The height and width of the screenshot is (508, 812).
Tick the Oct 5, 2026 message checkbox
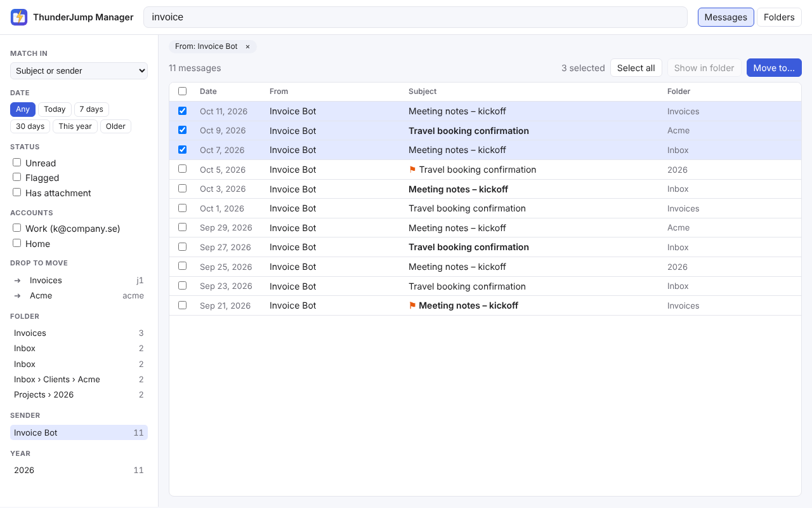[183, 169]
